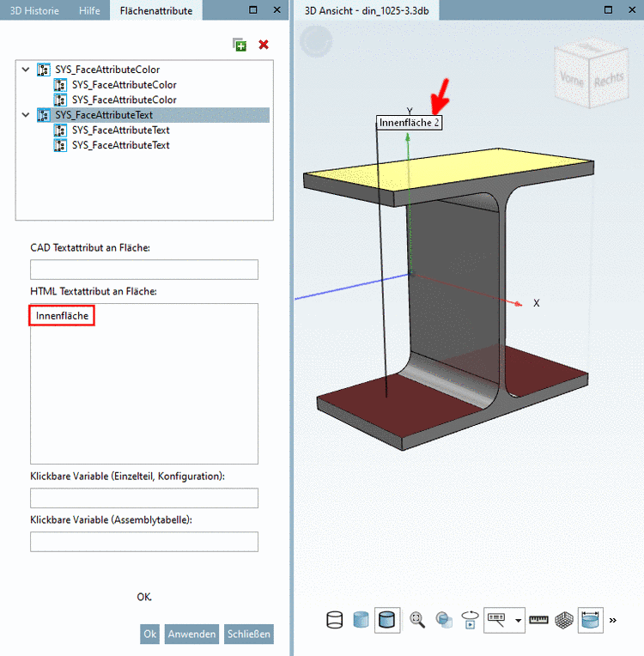The width and height of the screenshot is (644, 656).
Task: Select first child SYS_FaceAttributeColor item
Action: (x=125, y=85)
